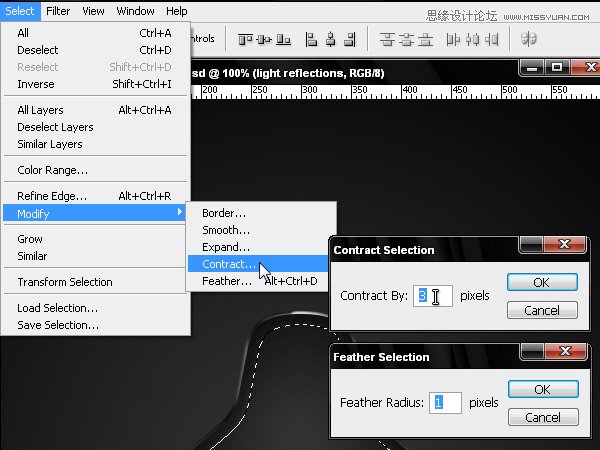Viewport: 600px width, 450px height.
Task: Open the View menu
Action: tap(93, 11)
